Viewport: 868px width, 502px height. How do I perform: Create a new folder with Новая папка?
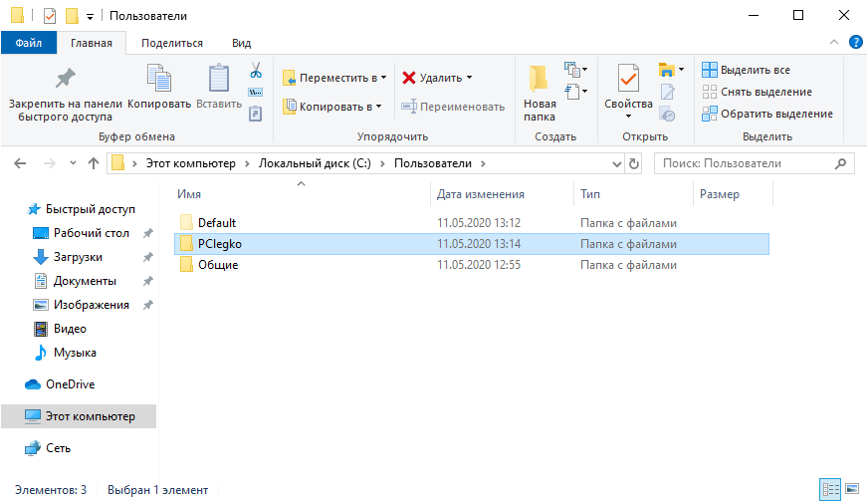pyautogui.click(x=540, y=90)
